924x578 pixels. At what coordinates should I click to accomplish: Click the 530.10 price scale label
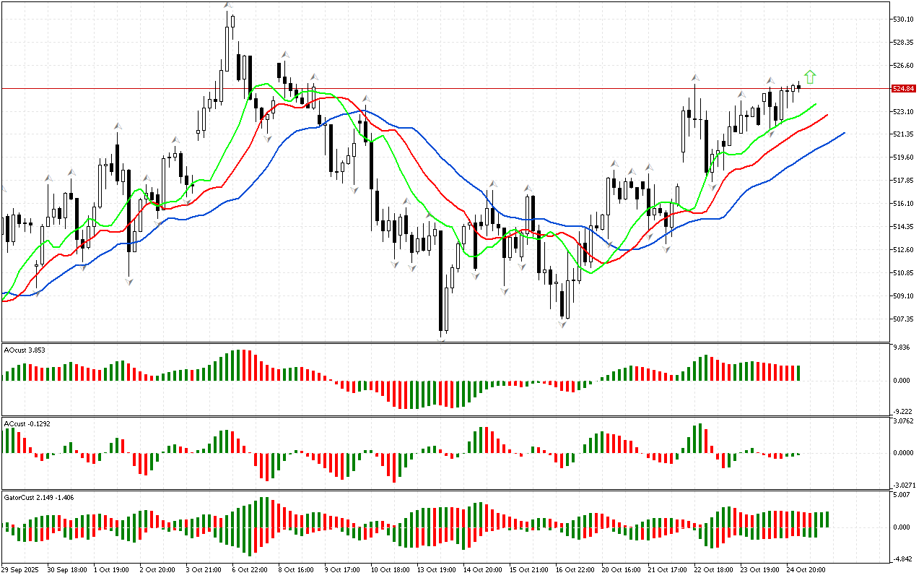click(904, 19)
